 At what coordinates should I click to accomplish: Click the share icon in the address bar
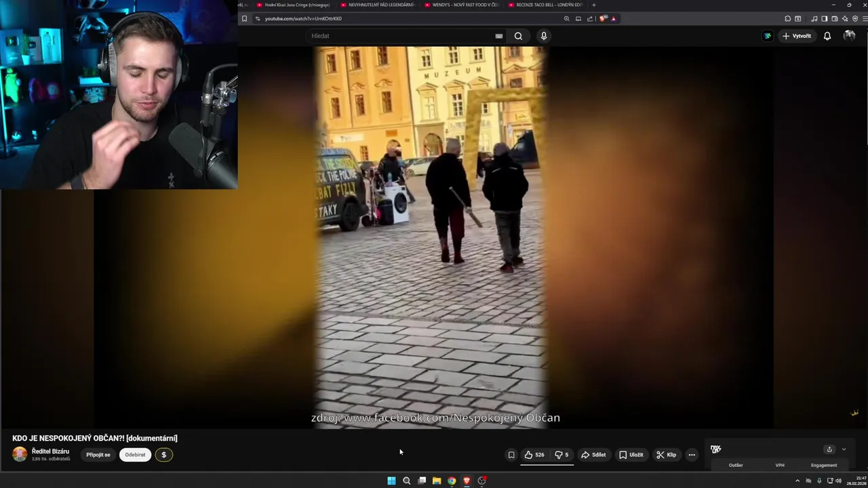click(590, 19)
